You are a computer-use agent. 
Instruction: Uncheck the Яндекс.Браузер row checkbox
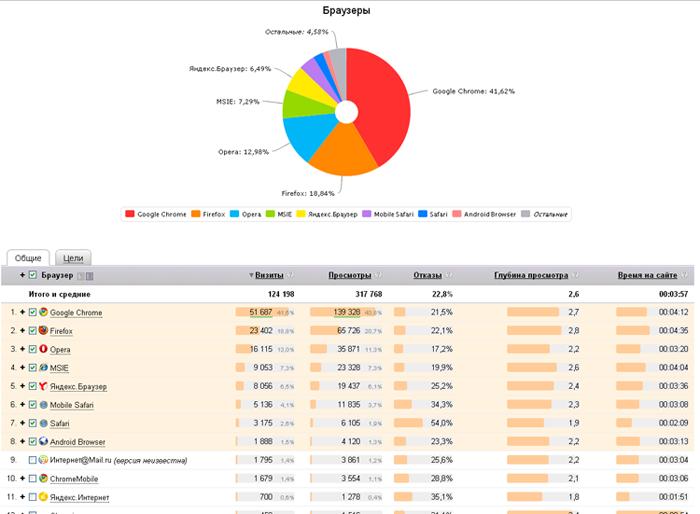pyautogui.click(x=33, y=386)
